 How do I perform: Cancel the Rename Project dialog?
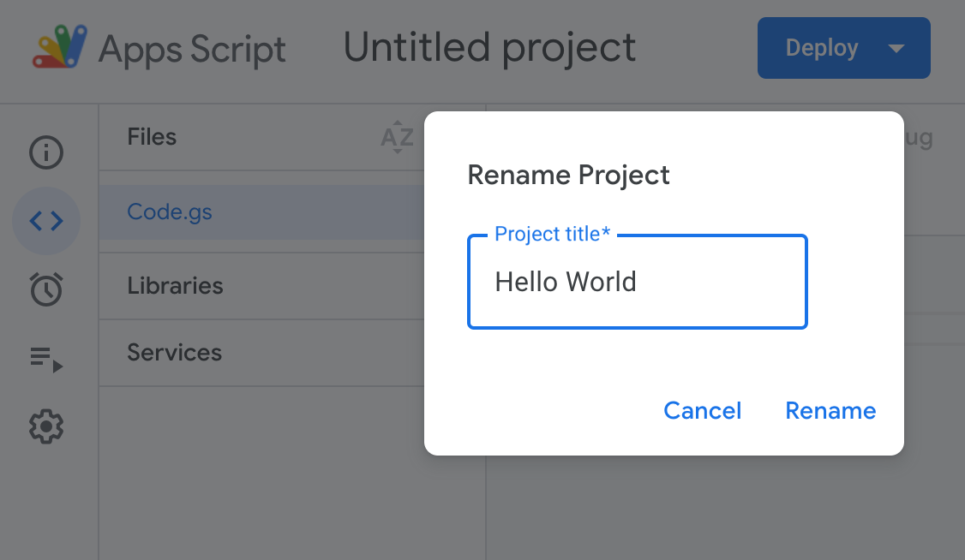[x=702, y=411]
